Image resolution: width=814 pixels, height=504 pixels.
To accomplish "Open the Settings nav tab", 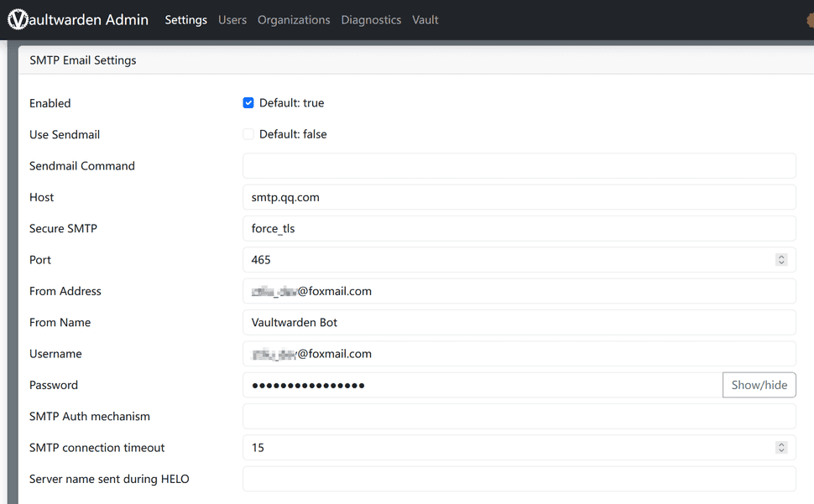I will coord(185,19).
